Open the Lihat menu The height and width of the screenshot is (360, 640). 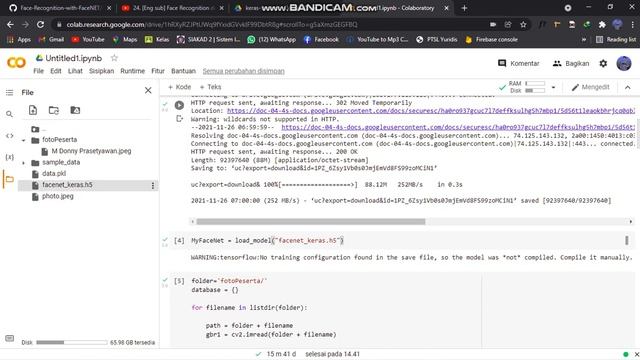[x=75, y=71]
